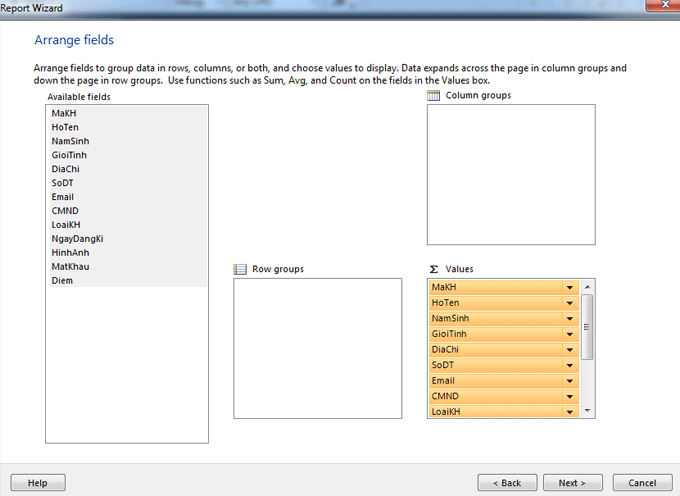The image size is (680, 496).
Task: Click inside the Row groups box
Action: tap(317, 348)
